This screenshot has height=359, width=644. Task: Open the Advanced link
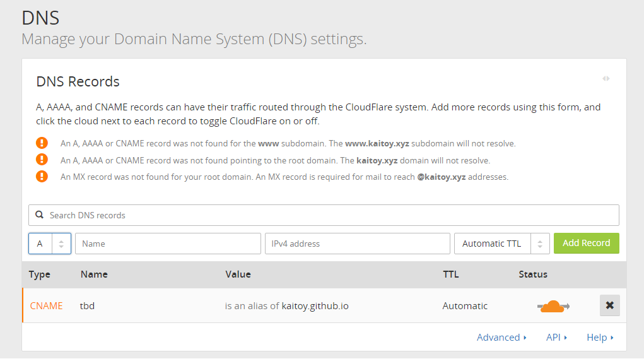(501, 337)
